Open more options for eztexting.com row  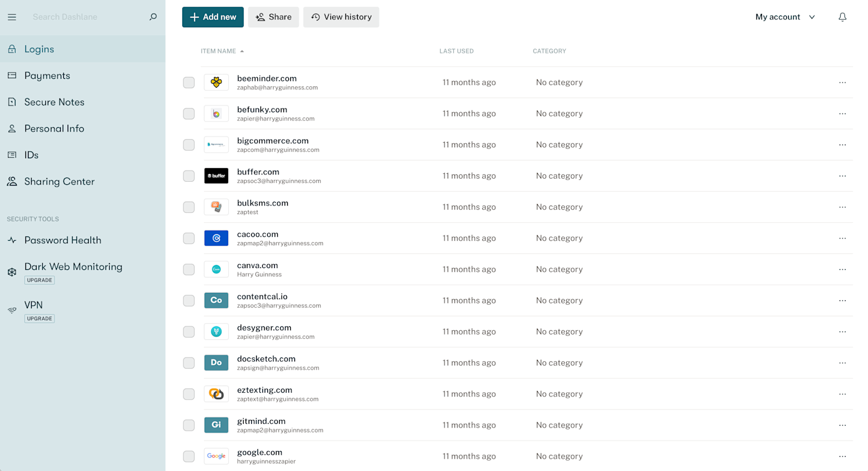pos(842,393)
